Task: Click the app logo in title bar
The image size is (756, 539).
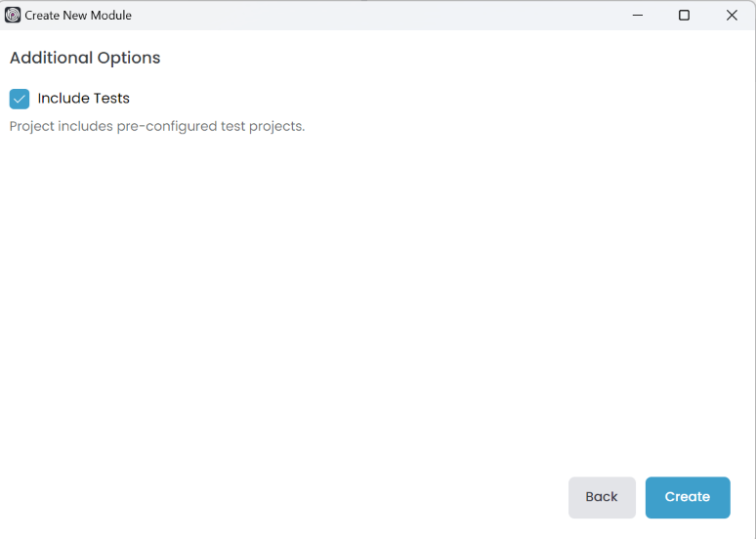Action: pyautogui.click(x=13, y=15)
